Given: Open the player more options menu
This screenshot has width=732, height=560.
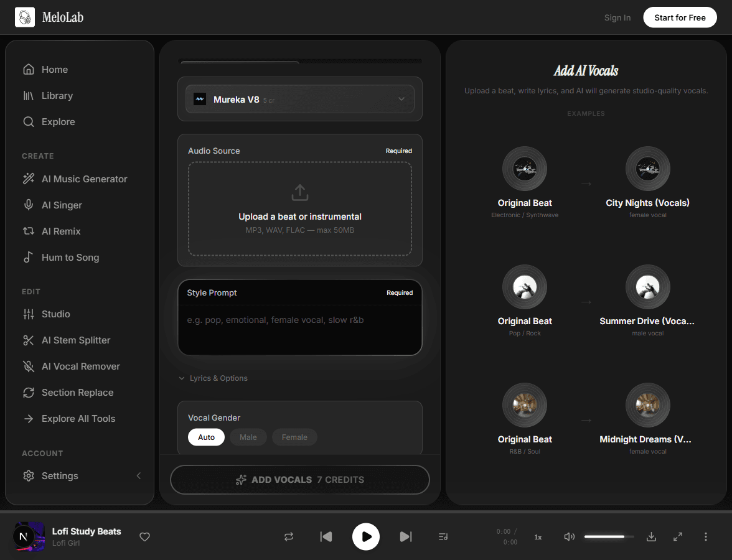Looking at the screenshot, I should tap(705, 536).
